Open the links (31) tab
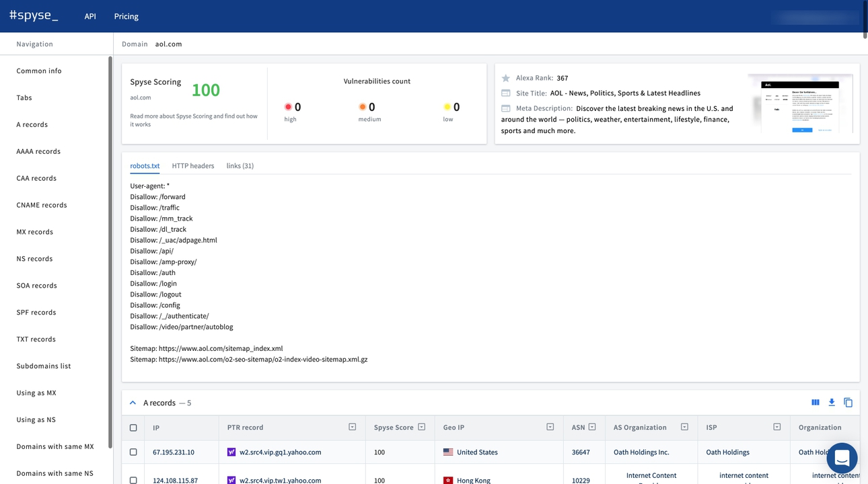The image size is (868, 484). click(x=240, y=165)
